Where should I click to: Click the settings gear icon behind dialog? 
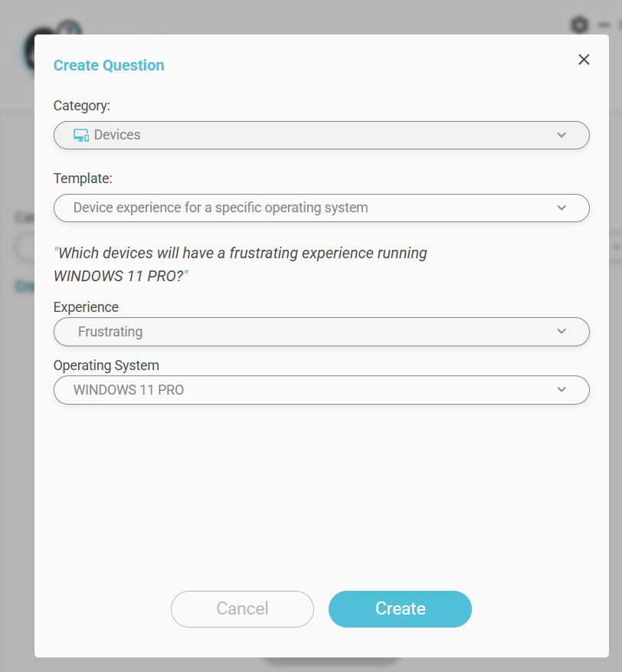579,25
